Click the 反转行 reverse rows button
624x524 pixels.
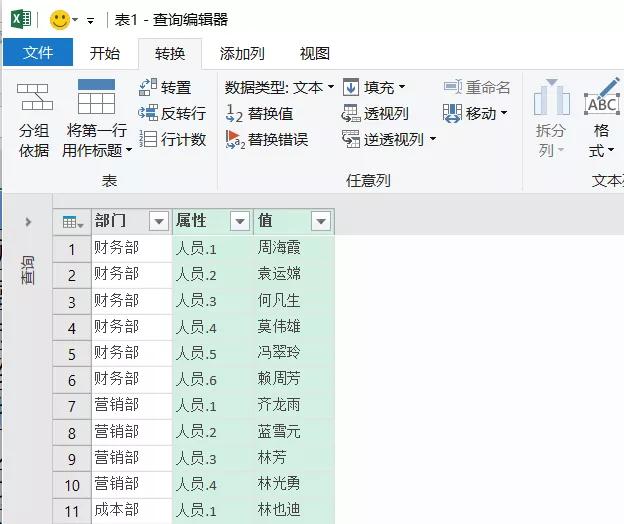click(172, 113)
